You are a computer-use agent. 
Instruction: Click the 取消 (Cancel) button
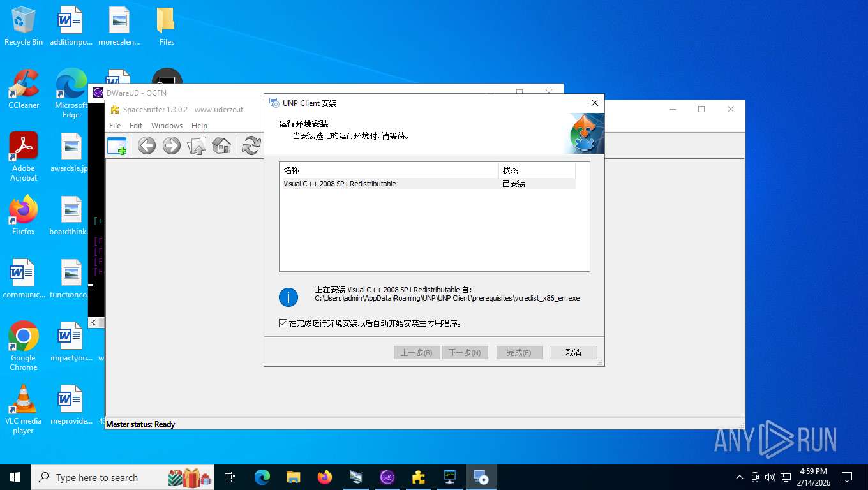click(x=574, y=352)
